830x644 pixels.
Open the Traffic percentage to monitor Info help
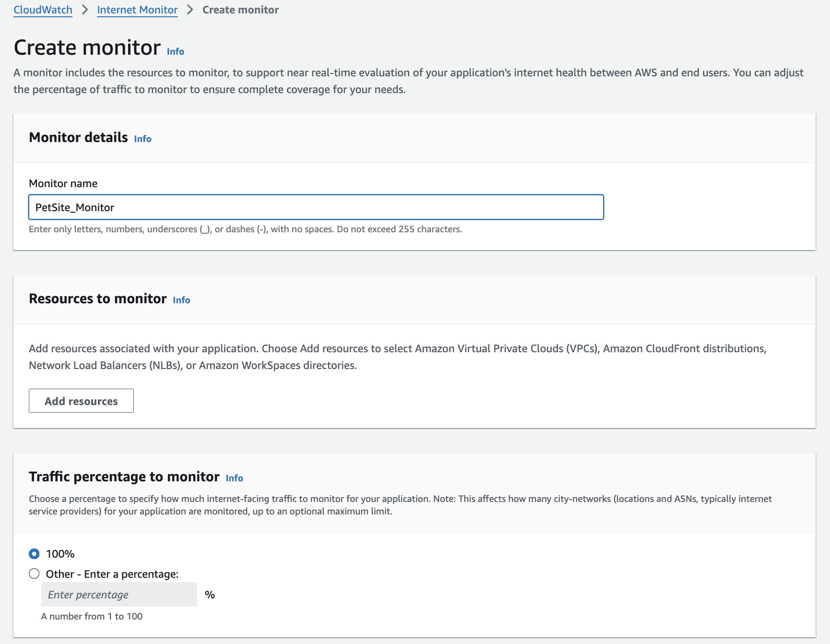tap(235, 478)
